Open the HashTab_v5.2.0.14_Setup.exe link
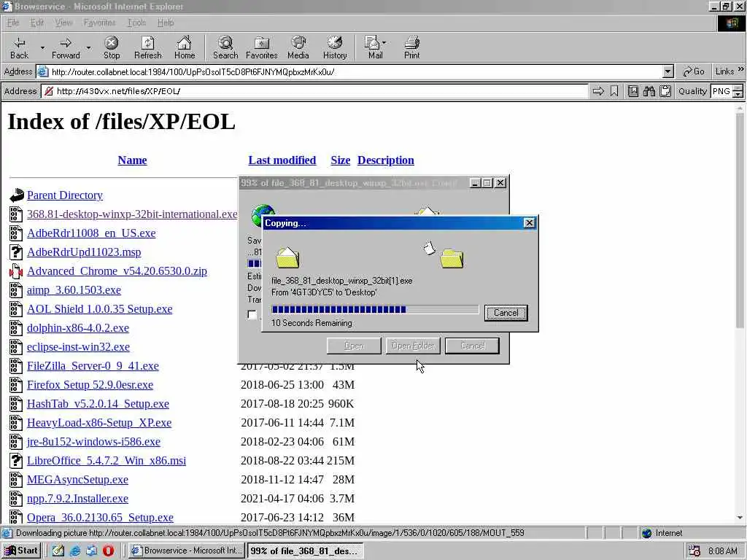This screenshot has width=747, height=560. coord(98,404)
